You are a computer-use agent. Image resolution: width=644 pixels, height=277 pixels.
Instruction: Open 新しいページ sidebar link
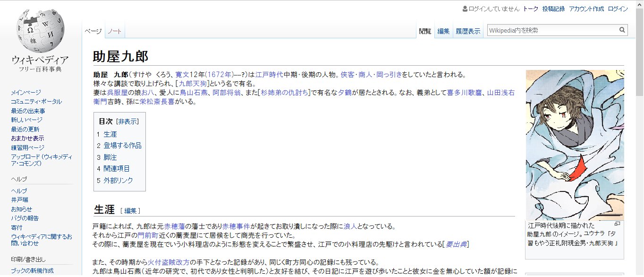pos(26,120)
